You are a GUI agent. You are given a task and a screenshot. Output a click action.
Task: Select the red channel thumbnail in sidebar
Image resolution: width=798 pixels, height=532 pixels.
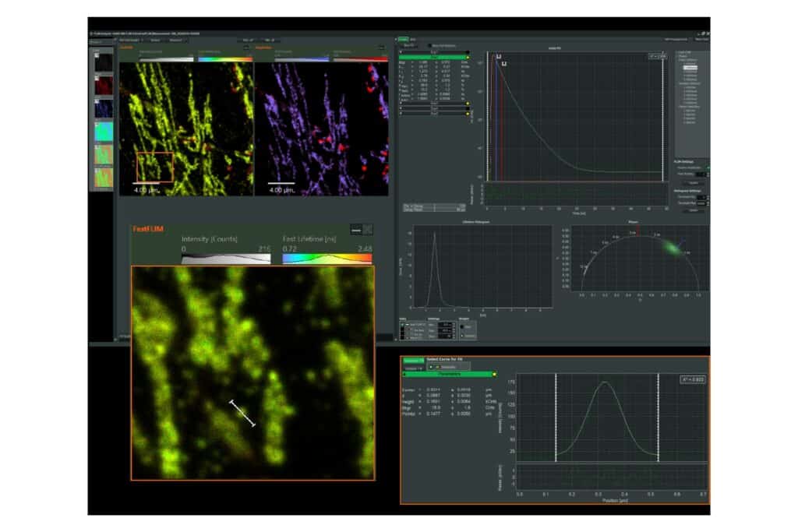104,84
